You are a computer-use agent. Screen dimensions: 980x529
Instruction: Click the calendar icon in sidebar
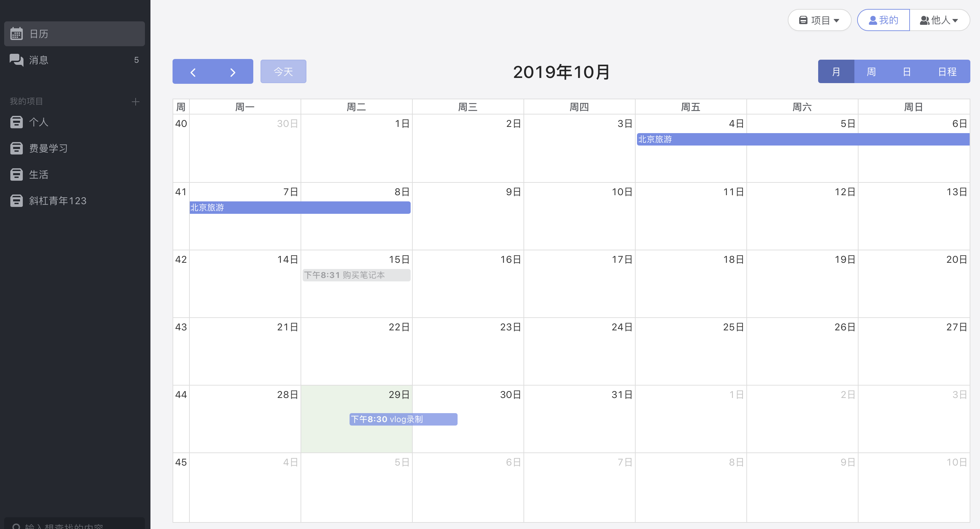click(16, 34)
